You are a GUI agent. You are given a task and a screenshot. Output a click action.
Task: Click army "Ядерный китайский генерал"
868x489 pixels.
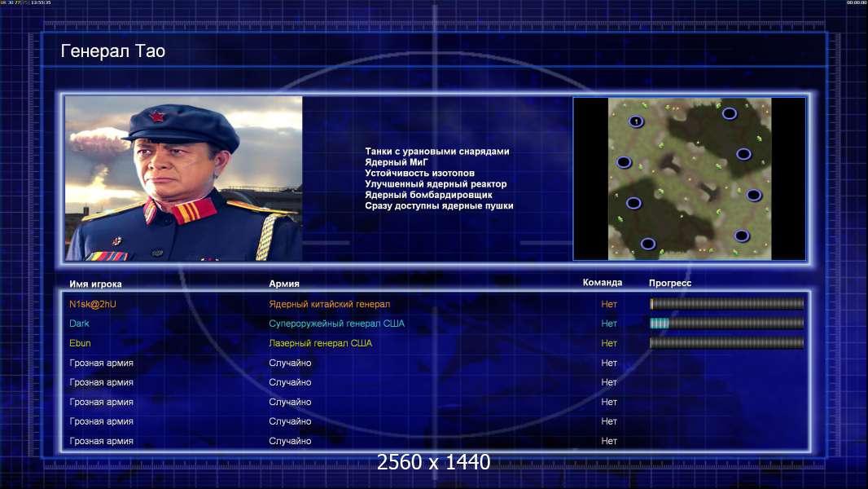click(x=330, y=304)
